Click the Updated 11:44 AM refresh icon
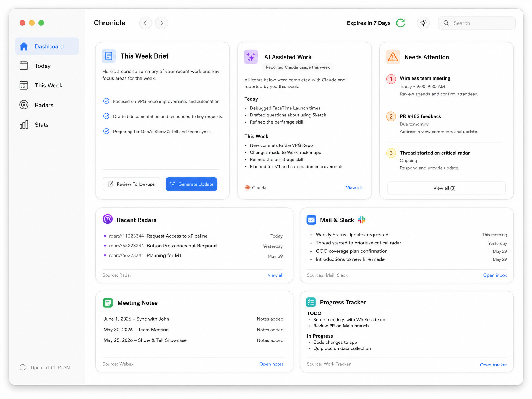 point(23,367)
